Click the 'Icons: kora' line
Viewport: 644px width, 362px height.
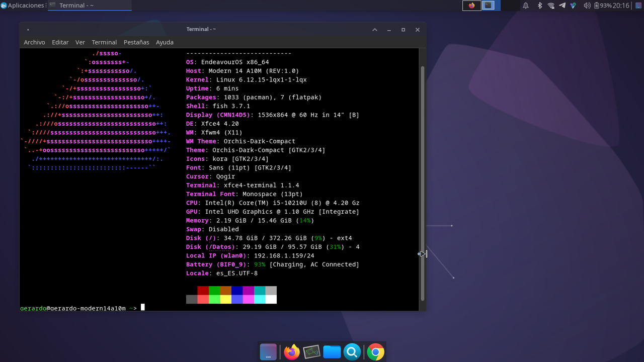click(x=227, y=159)
